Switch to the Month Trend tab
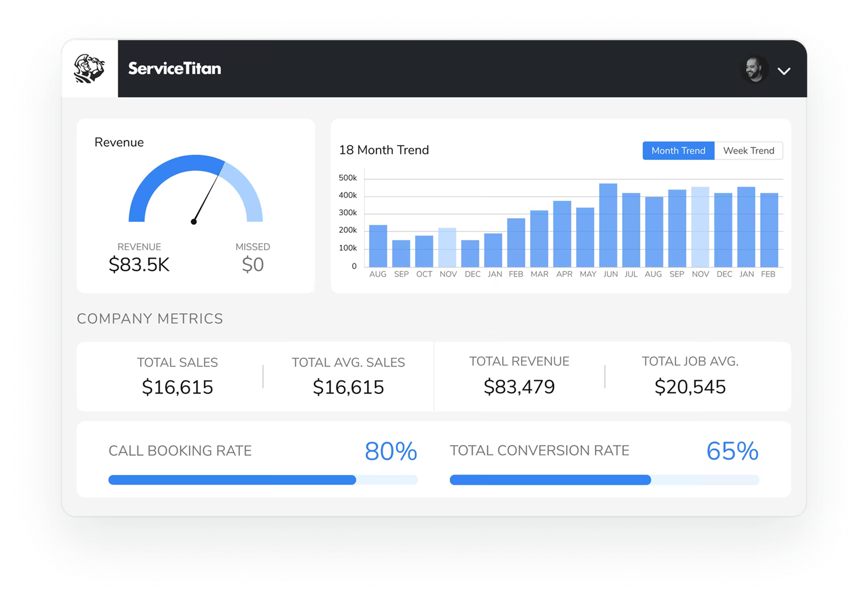This screenshot has height=601, width=868. (678, 151)
